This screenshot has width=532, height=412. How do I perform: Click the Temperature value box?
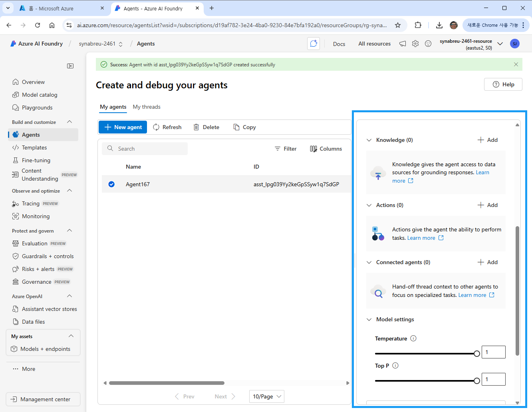[x=494, y=352]
